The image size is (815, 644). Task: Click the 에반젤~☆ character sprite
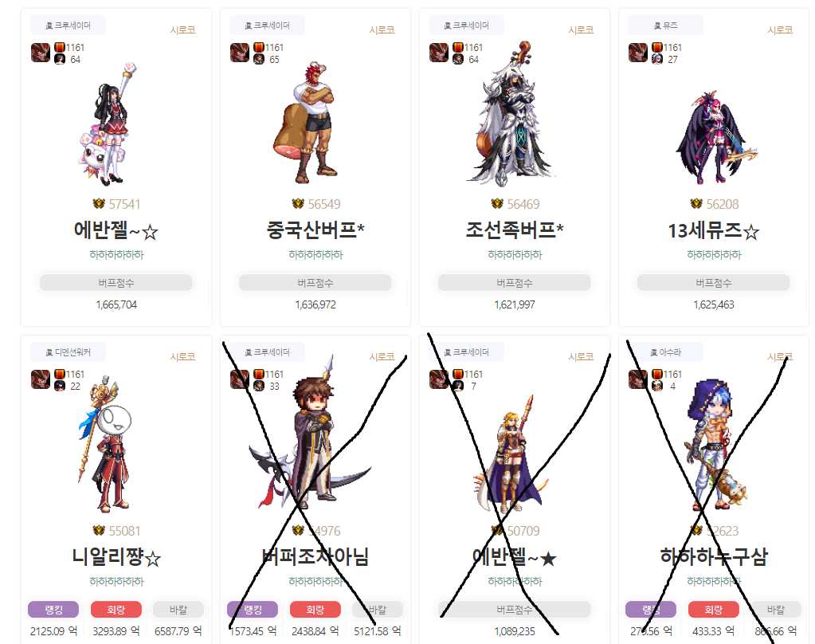click(108, 124)
